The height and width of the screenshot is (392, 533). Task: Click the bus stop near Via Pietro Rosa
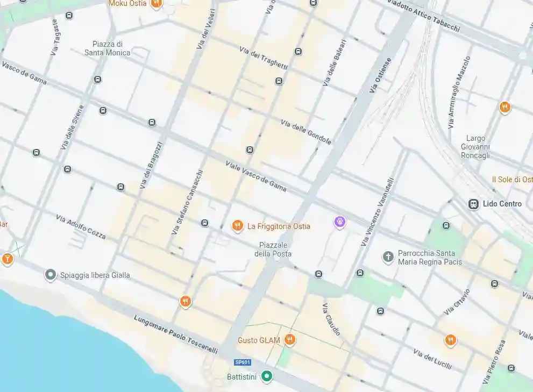point(511,368)
